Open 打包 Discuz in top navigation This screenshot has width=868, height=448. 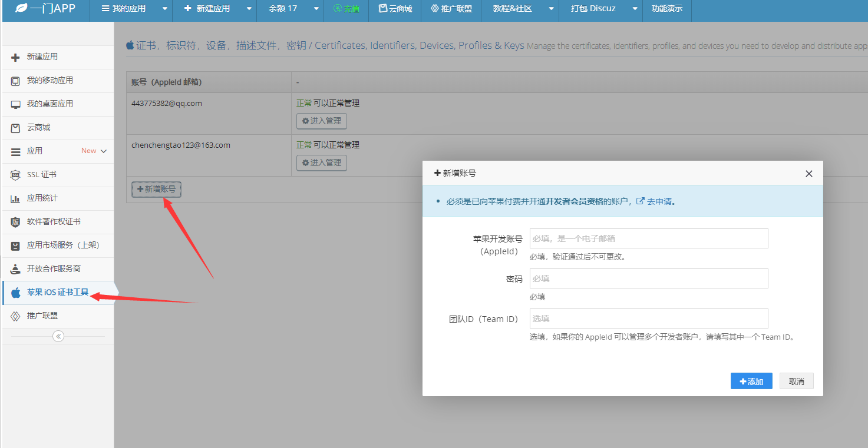(593, 9)
